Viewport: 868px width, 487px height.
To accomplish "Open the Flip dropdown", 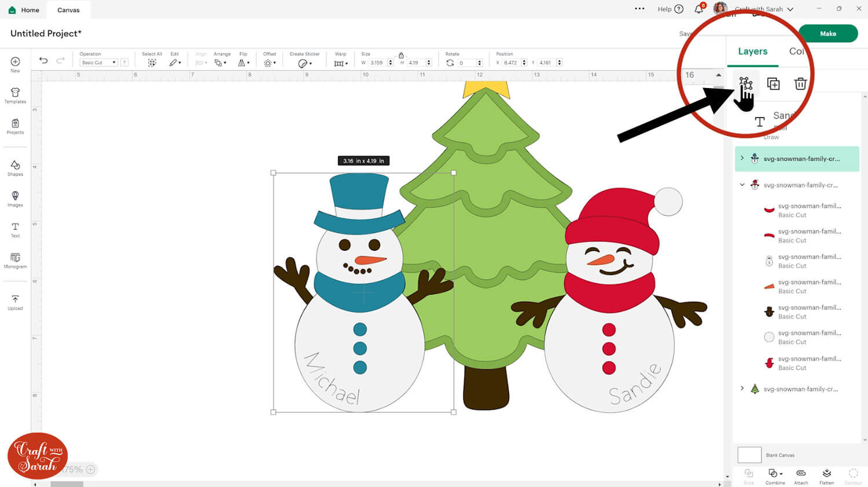I will [x=244, y=63].
